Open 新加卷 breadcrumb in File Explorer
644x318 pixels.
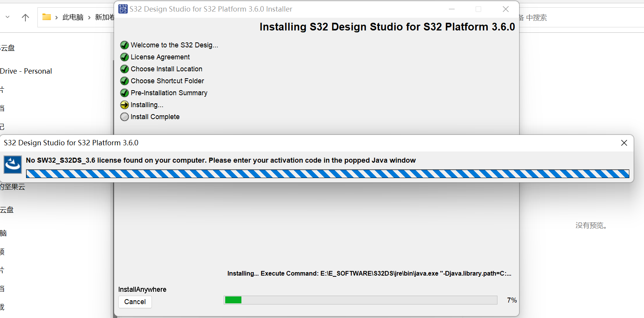click(105, 17)
